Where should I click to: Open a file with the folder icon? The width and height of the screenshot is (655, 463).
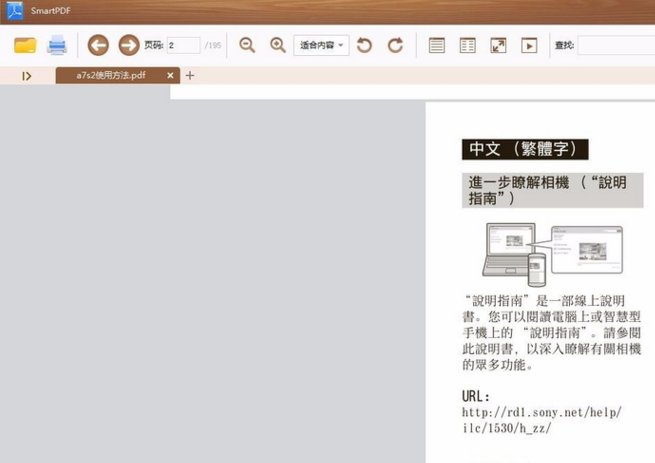[25, 45]
